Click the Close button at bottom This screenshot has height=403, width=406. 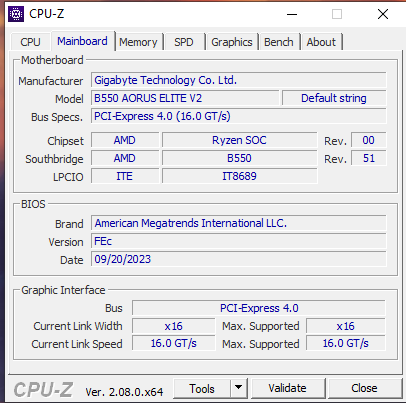click(364, 388)
